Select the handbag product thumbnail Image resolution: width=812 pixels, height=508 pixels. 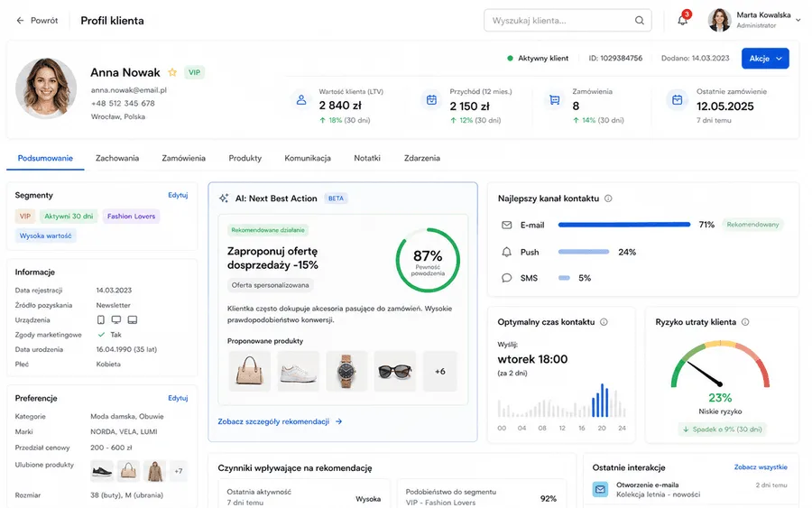(x=250, y=371)
